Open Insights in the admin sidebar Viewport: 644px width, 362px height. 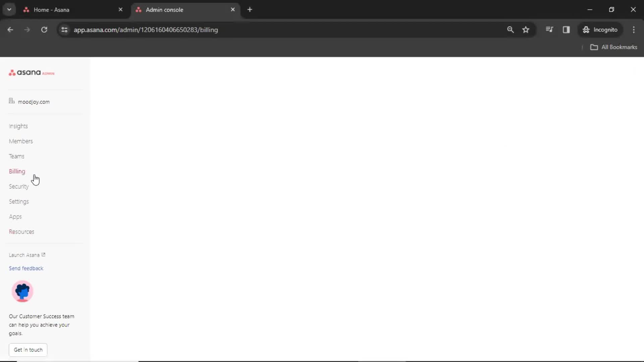pyautogui.click(x=18, y=126)
